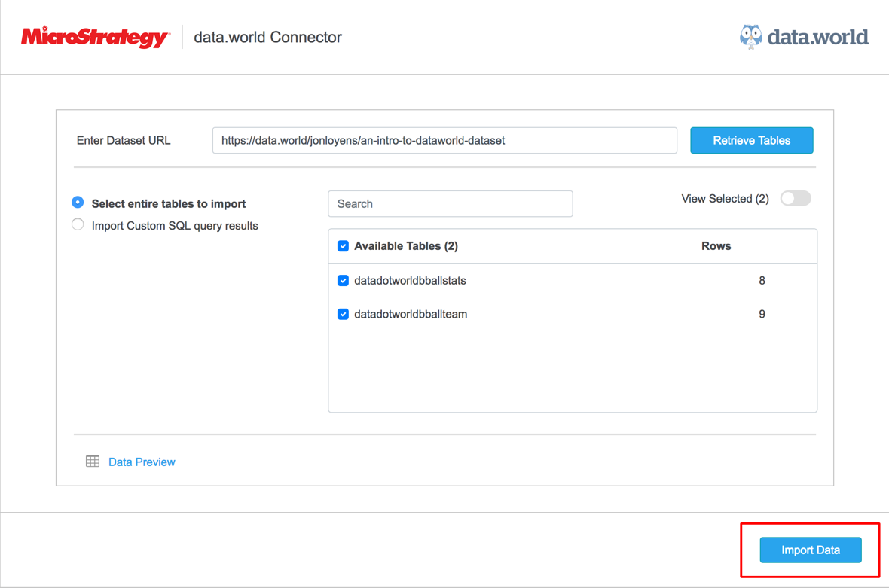Uncheck the datadotworldbballstats checkbox
This screenshot has width=889, height=588.
343,281
